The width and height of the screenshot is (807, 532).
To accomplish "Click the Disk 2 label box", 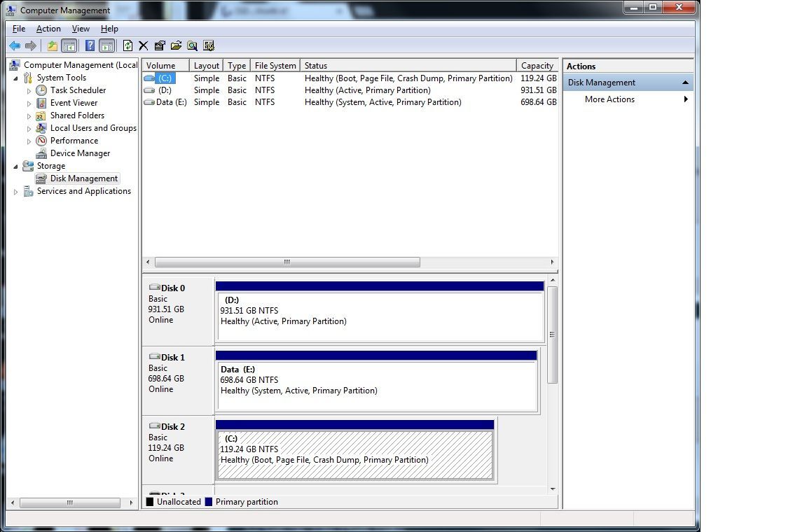I will pyautogui.click(x=178, y=450).
